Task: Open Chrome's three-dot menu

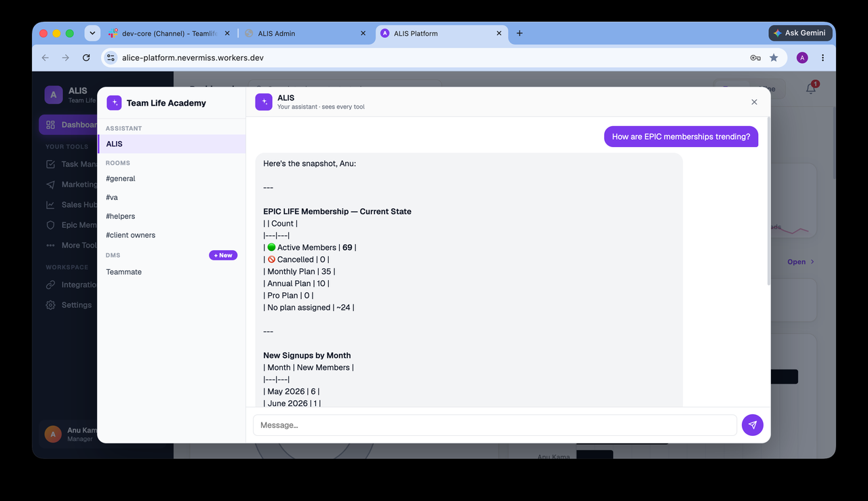Action: [x=823, y=58]
